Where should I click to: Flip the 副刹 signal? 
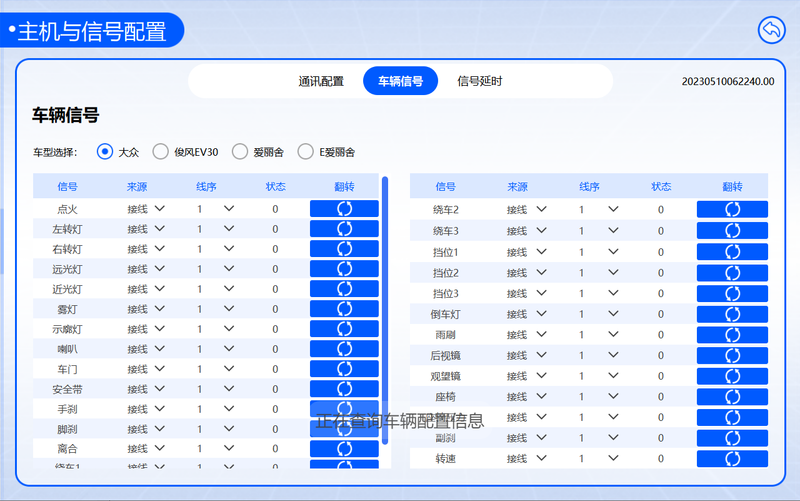(x=732, y=438)
